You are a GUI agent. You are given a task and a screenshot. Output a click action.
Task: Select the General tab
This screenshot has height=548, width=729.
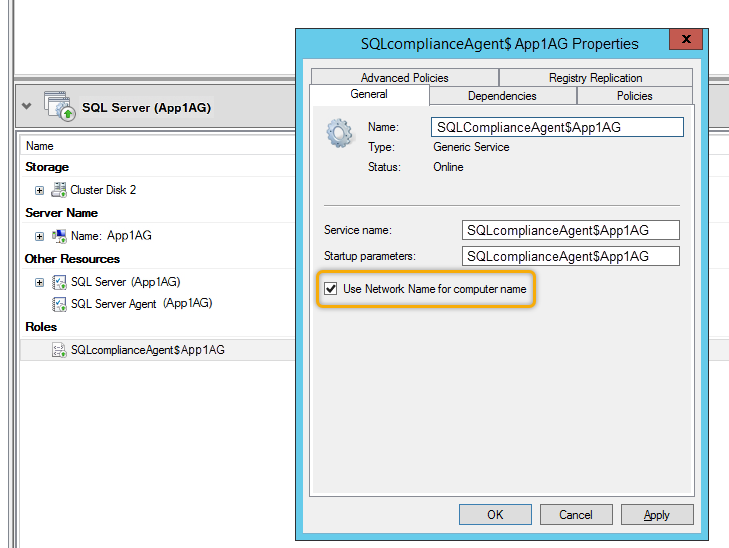[369, 94]
